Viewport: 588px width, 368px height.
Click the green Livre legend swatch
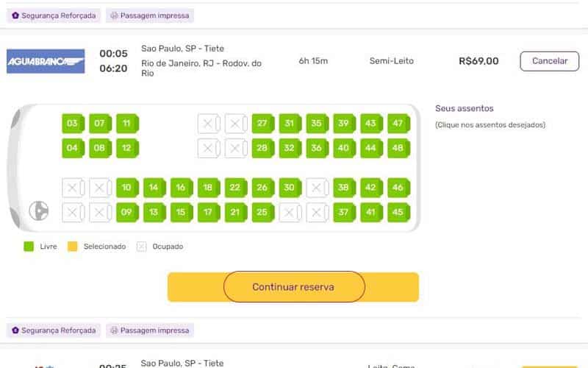(x=29, y=247)
